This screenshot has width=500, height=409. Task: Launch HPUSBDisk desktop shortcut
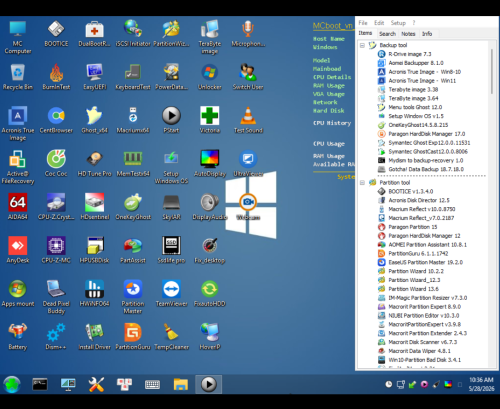click(x=95, y=250)
